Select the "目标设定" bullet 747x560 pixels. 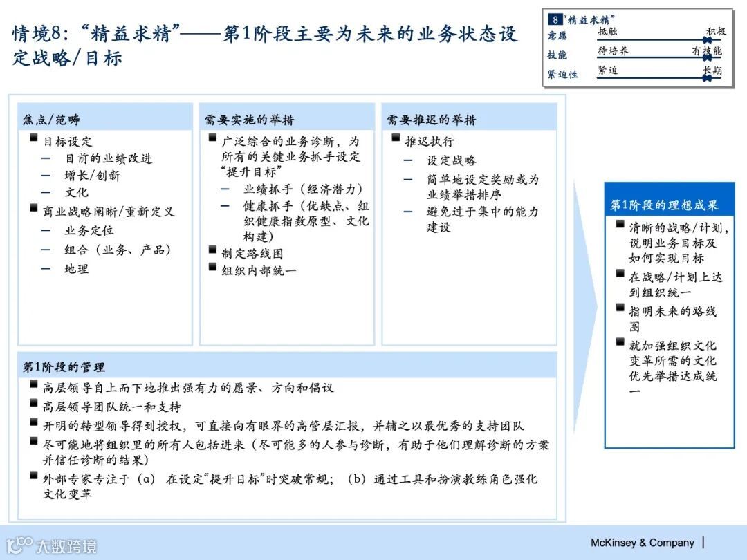pyautogui.click(x=68, y=142)
